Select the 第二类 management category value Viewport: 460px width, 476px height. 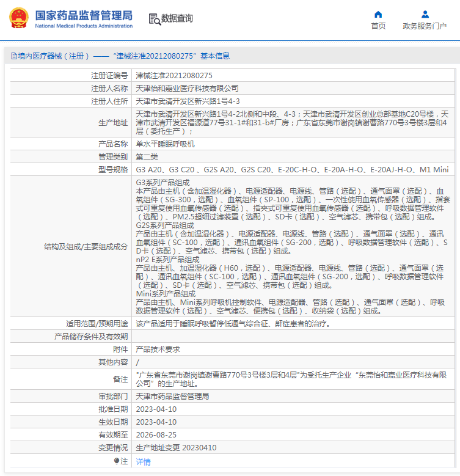(x=147, y=157)
